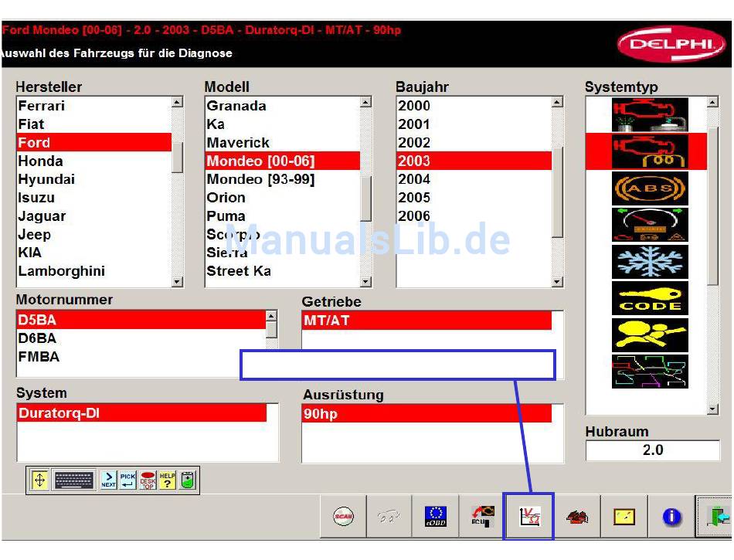Select the instrument cluster gauge icon

pyautogui.click(x=650, y=225)
